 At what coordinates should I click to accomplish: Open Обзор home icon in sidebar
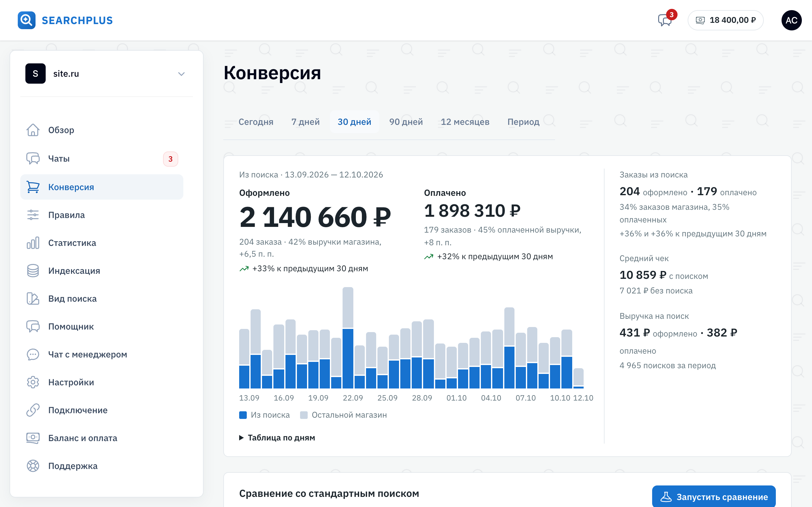point(33,130)
